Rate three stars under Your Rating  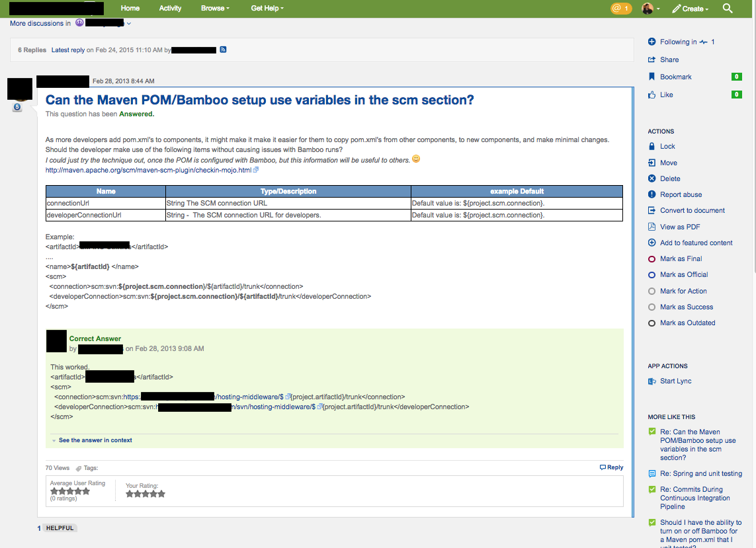point(146,494)
